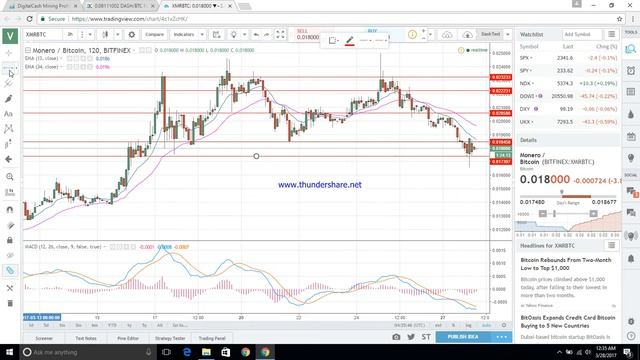Open the headlines list menu button
The width and height of the screenshot is (640, 360).
point(611,245)
